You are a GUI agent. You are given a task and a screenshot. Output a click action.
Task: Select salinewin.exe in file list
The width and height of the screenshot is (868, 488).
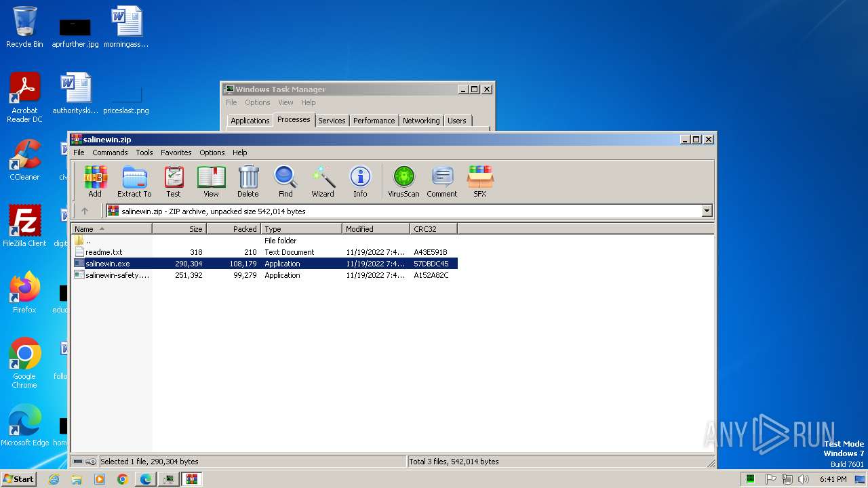(264, 264)
